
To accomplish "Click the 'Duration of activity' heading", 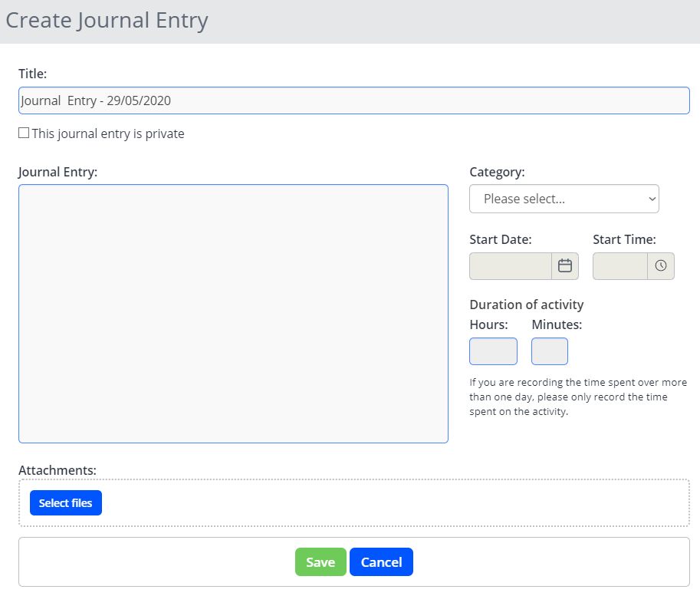I will [x=526, y=305].
